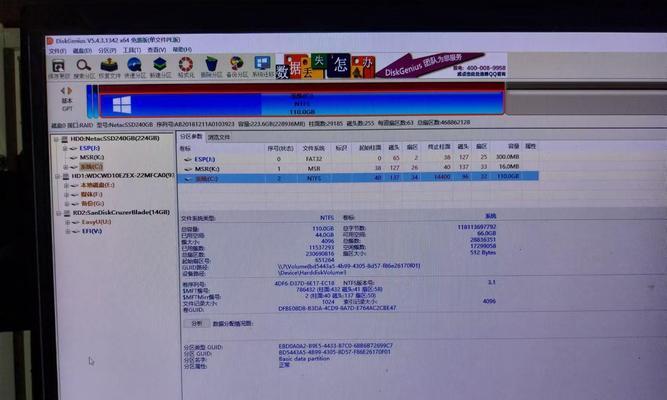This screenshot has height=400, width=667.
Task: Open the 分区(P) menu
Action: pyautogui.click(x=107, y=50)
